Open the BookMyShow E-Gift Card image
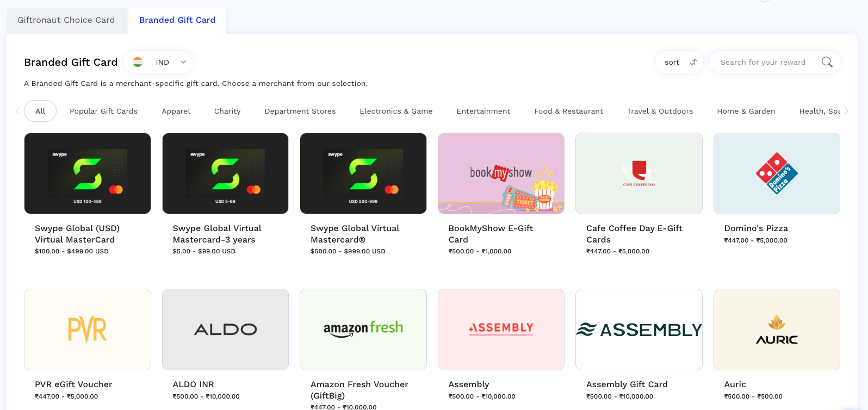 coord(500,173)
